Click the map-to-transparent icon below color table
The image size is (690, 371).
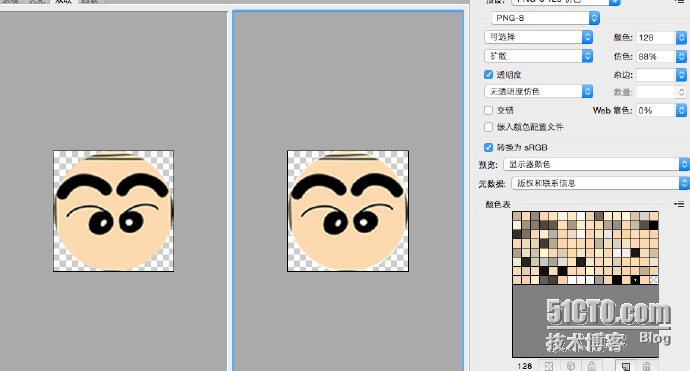(x=549, y=366)
